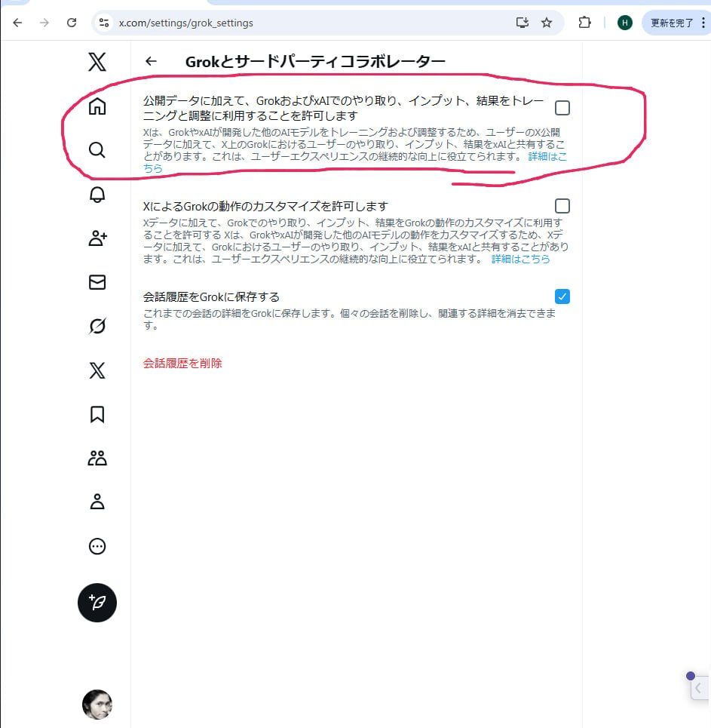Enable the Grok training data permission checkbox
Image resolution: width=711 pixels, height=728 pixels.
point(562,108)
